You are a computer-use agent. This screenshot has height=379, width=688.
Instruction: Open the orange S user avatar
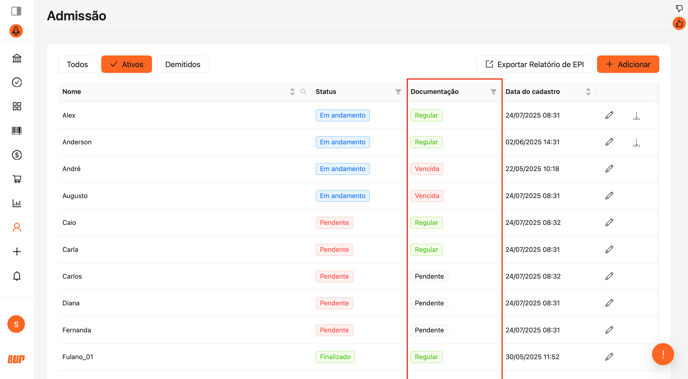[16, 324]
